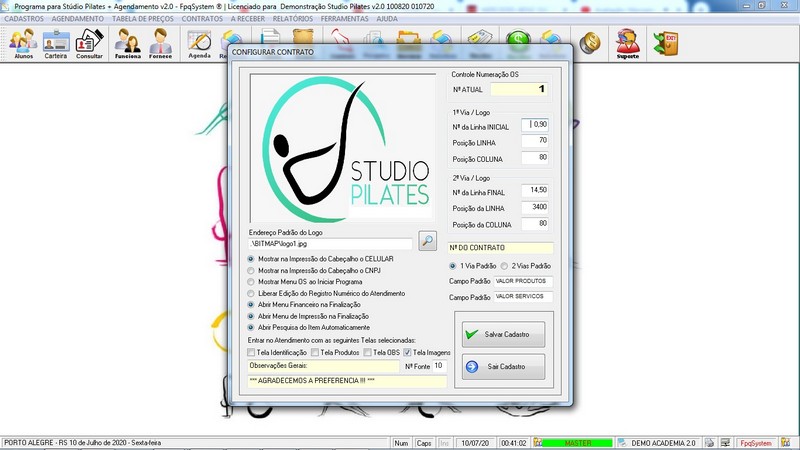Click the icon beside DEMO ACADEMIA 2.0
The width and height of the screenshot is (800, 450).
point(622,443)
